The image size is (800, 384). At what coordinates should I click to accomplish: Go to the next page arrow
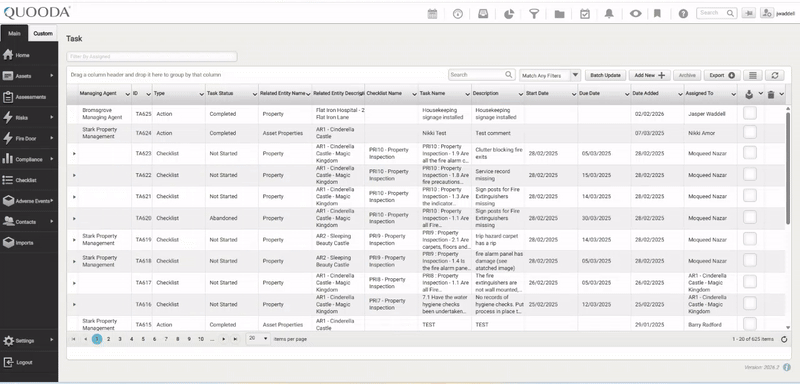[224, 339]
